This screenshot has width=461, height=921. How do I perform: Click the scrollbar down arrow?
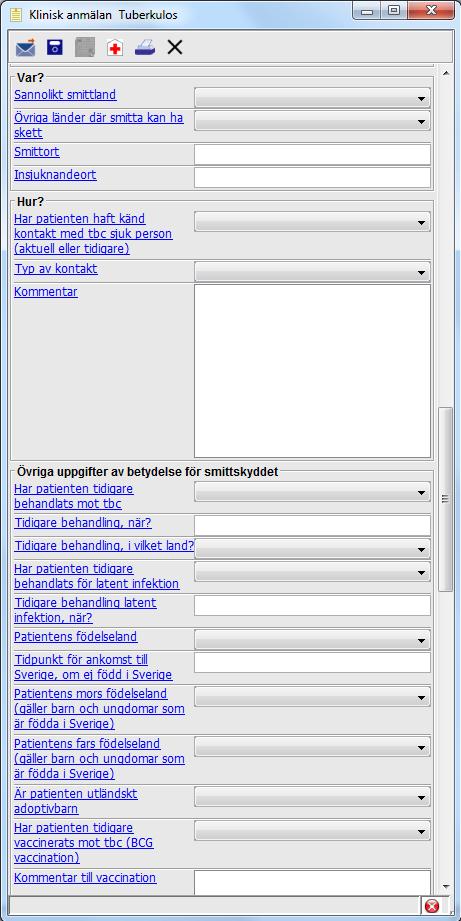click(446, 886)
